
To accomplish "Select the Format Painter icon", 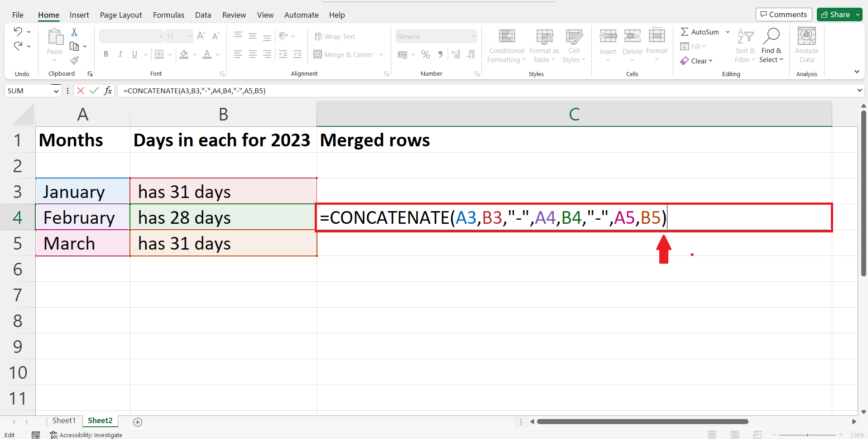I will pos(74,60).
